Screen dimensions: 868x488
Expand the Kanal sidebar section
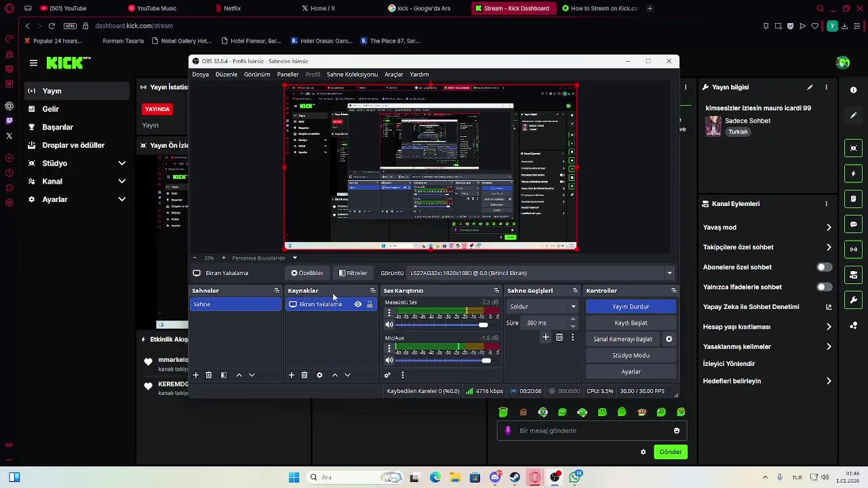[121, 182]
